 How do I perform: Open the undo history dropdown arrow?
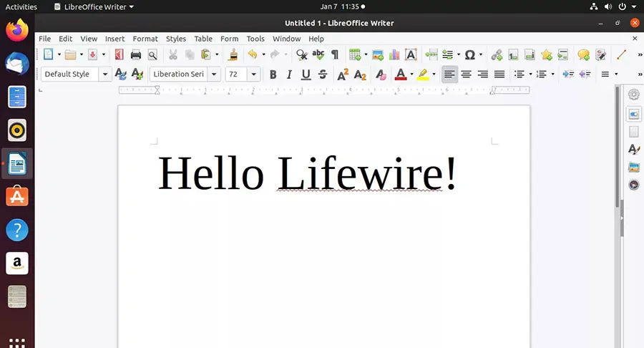(x=263, y=54)
